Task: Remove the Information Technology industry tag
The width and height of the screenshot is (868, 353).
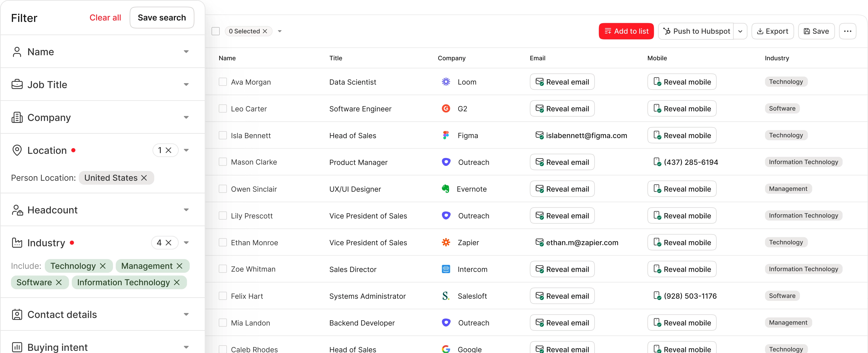Action: [x=177, y=283]
